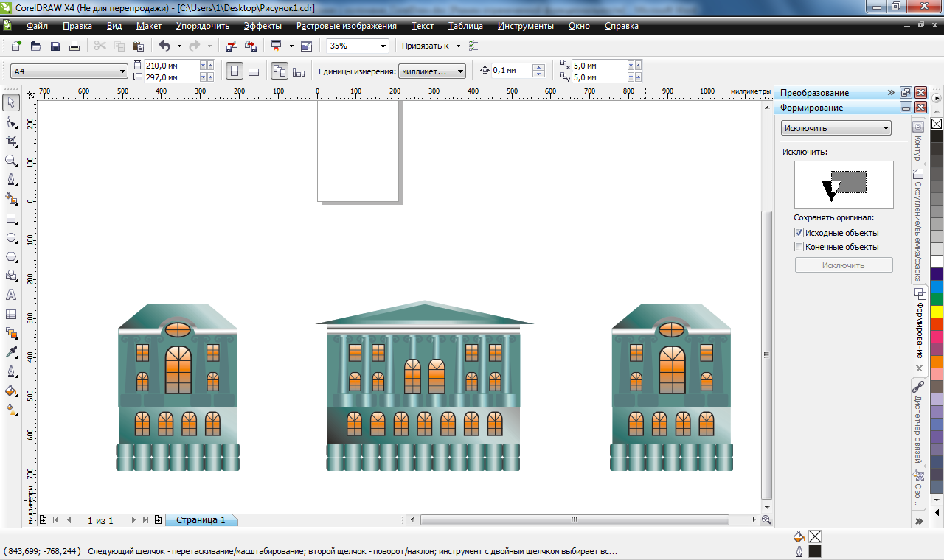Pick the Eyedropper tool
Image resolution: width=944 pixels, height=560 pixels.
pyautogui.click(x=11, y=353)
